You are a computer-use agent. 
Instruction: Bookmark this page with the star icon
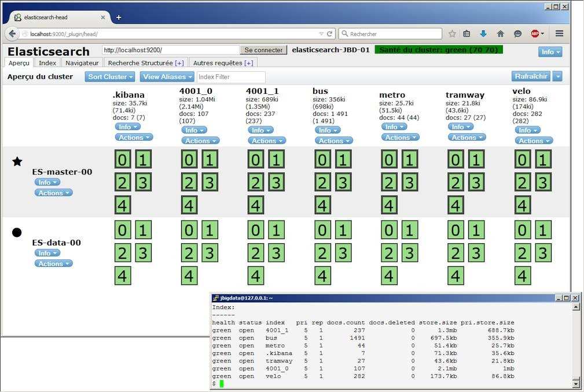pos(452,34)
